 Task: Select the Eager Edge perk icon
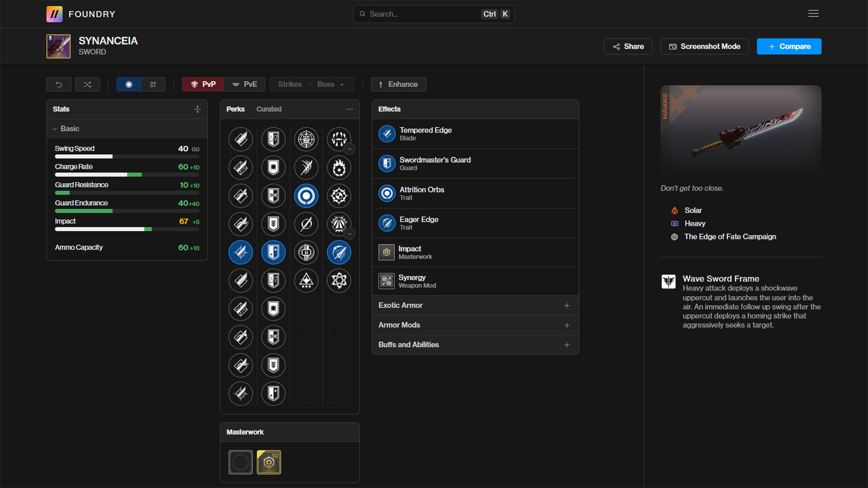point(339,252)
